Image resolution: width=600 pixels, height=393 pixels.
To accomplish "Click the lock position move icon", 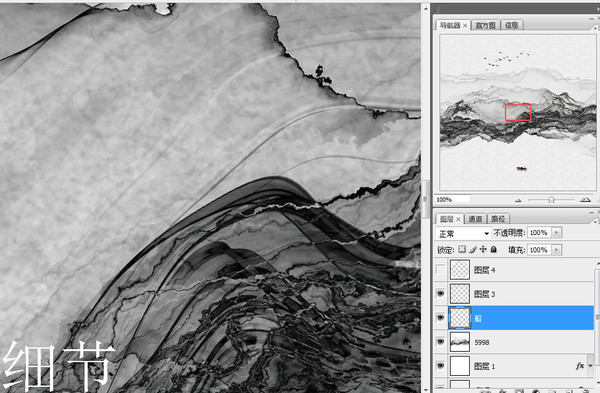I will coord(483,249).
